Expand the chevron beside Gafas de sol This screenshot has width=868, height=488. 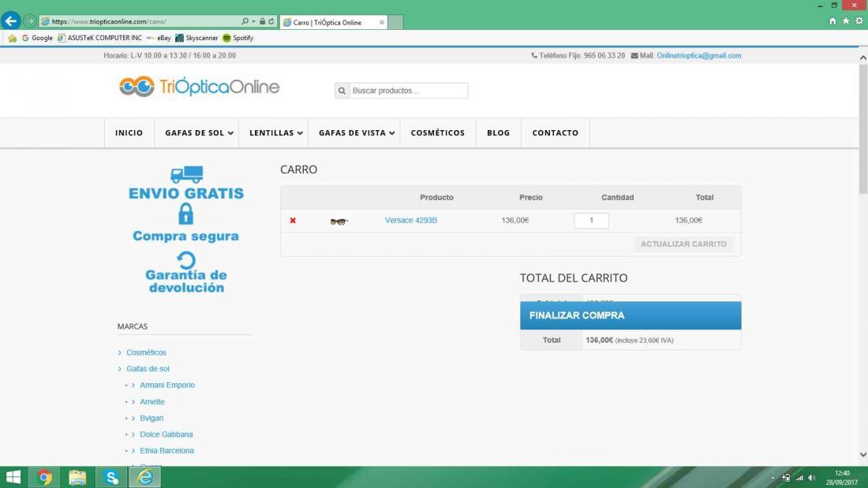(120, 368)
